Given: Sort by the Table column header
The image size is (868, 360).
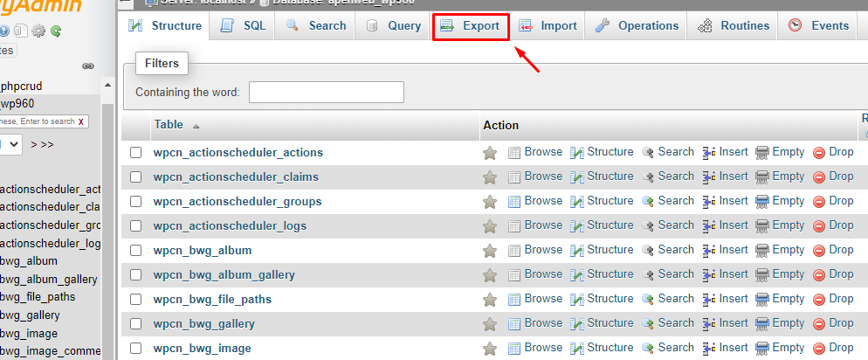Looking at the screenshot, I should pyautogui.click(x=169, y=125).
